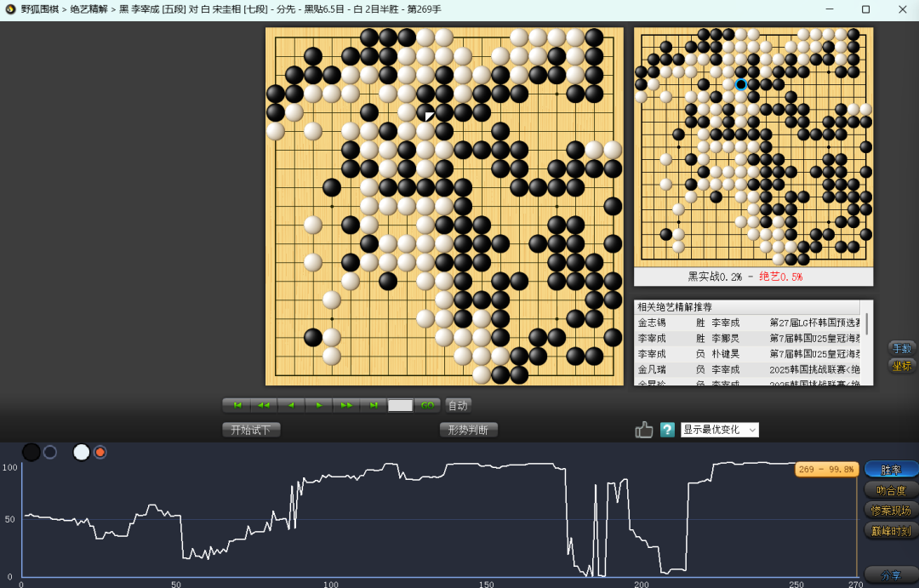Screen dimensions: 919x588
Task: Switch to the 吻合度 tab
Action: tap(891, 489)
